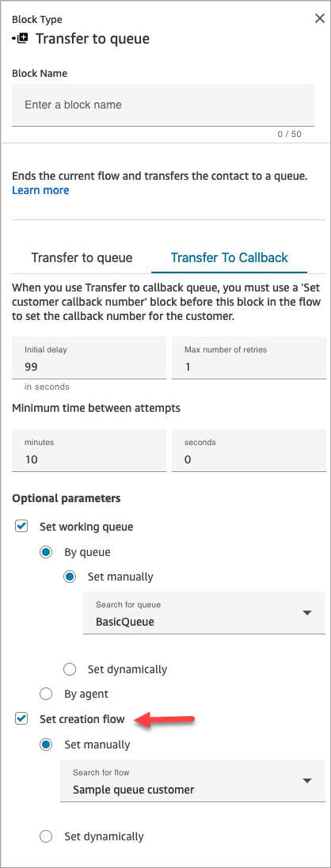Expand the Search for flow dropdown arrow
Screen dimensions: 331x868
[x=307, y=781]
